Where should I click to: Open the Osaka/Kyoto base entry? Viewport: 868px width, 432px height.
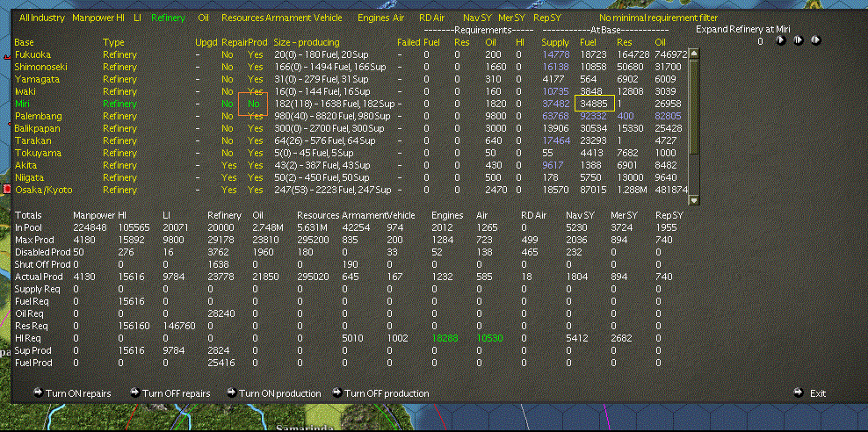(43, 190)
